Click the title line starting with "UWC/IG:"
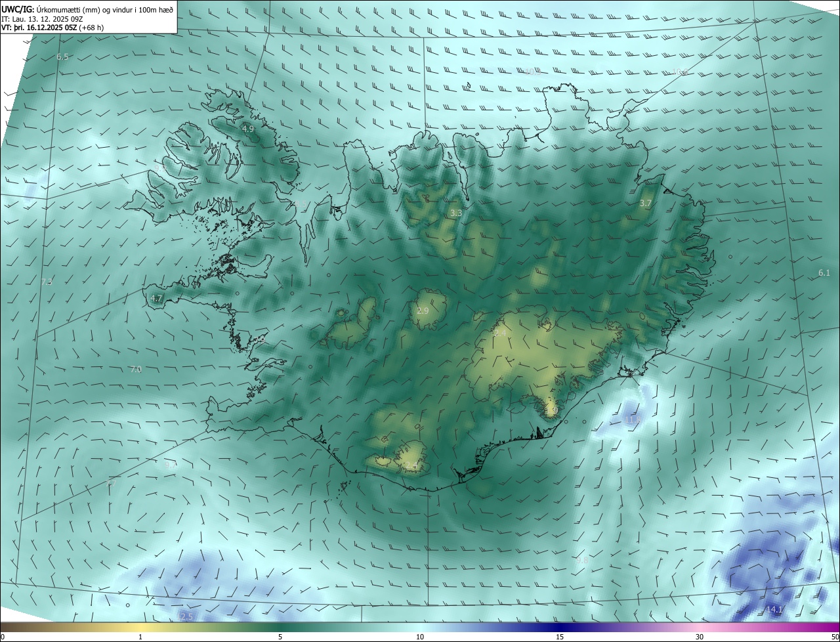The image size is (840, 642). point(87,9)
